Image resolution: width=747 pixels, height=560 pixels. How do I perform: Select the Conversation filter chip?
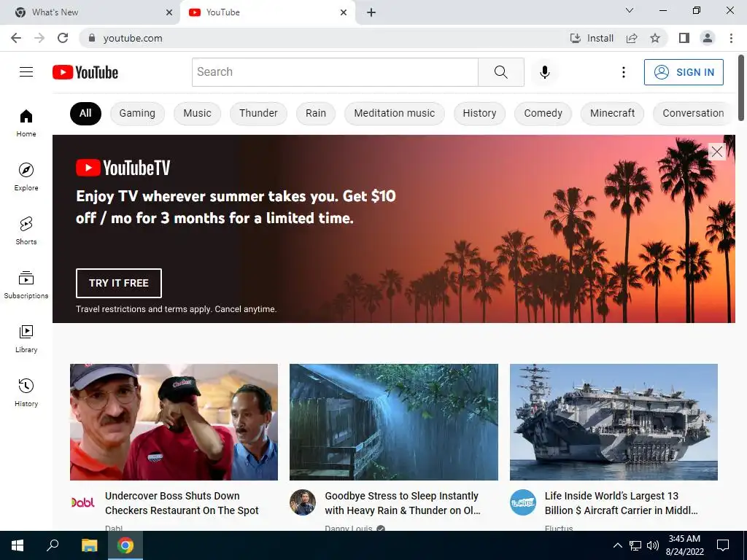(693, 113)
